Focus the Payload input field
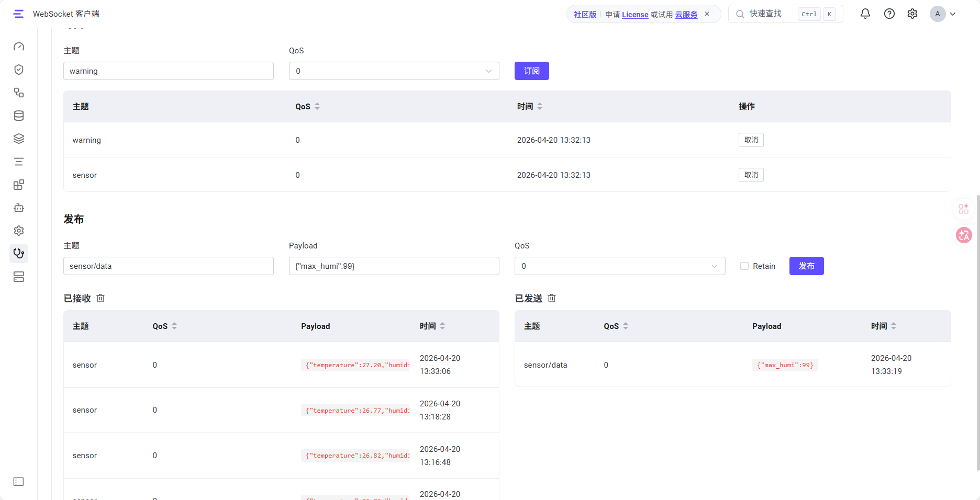Screen dimensions: 980x500 (394, 266)
